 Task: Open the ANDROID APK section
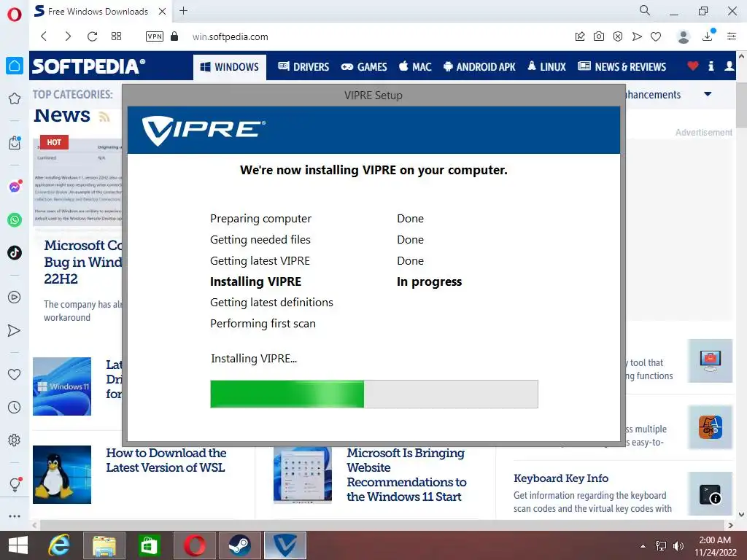479,66
